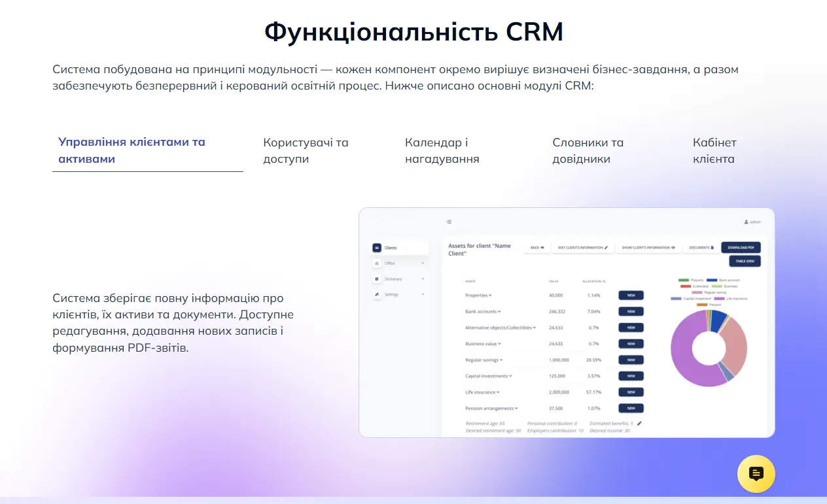The width and height of the screenshot is (827, 504).
Task: Click the 28.59% allocation value
Action: coord(593,360)
